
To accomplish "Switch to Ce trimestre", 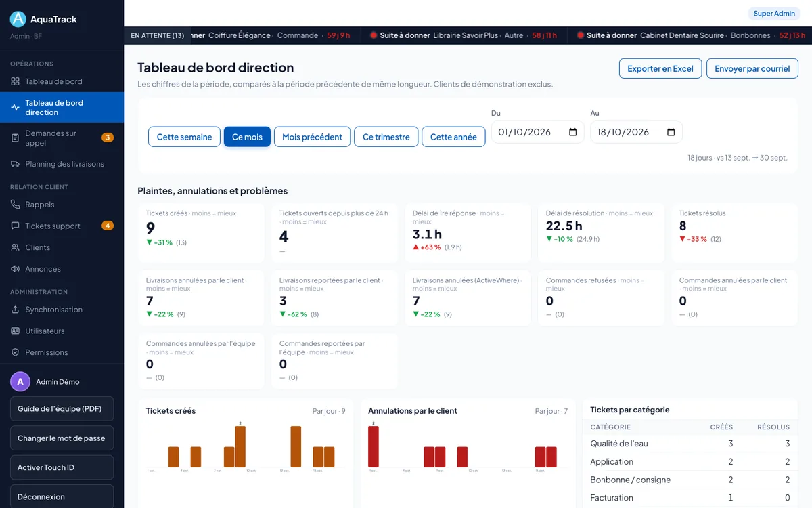I will pos(386,137).
